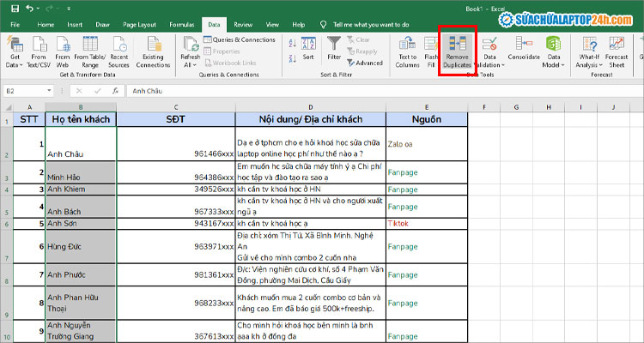Select column C header
Screen dimensions: 644x343
(176, 107)
